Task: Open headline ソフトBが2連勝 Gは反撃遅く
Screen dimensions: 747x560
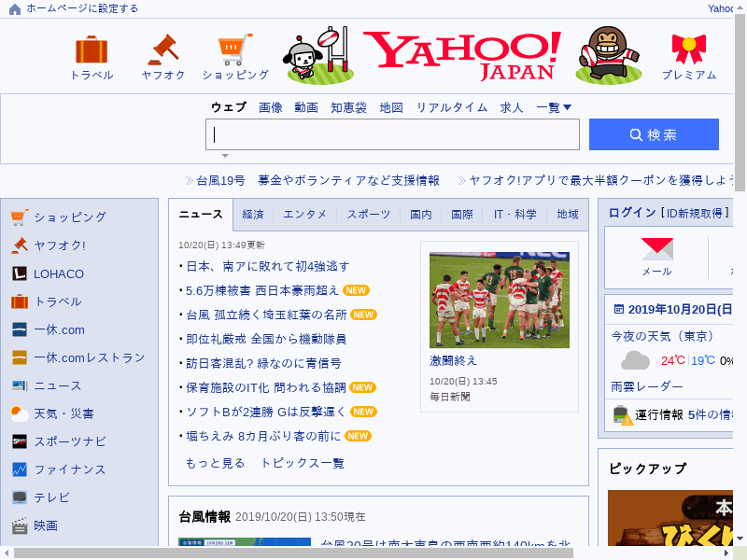Action: pyautogui.click(x=266, y=412)
